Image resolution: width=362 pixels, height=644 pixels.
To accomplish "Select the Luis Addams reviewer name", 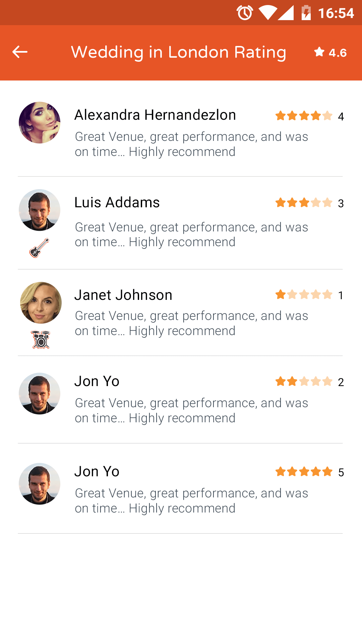I will pyautogui.click(x=117, y=202).
